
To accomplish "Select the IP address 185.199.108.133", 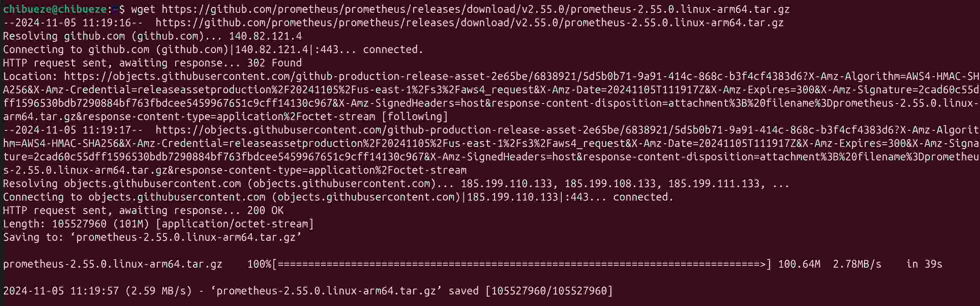I will [610, 184].
